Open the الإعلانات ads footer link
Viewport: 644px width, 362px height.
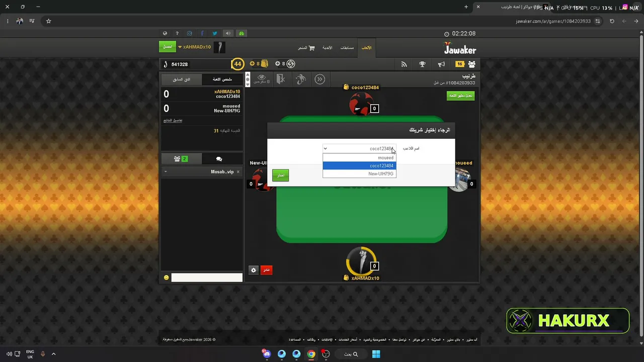[x=327, y=340]
